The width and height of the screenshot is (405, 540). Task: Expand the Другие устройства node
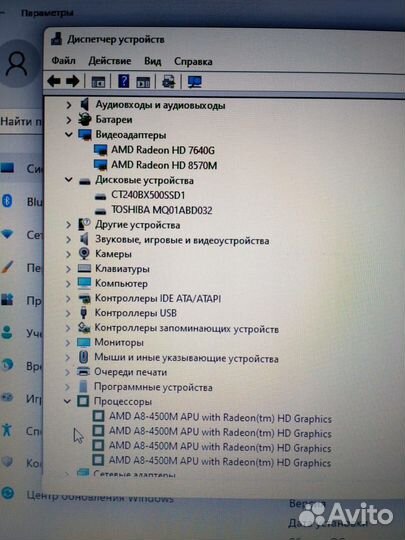click(68, 225)
